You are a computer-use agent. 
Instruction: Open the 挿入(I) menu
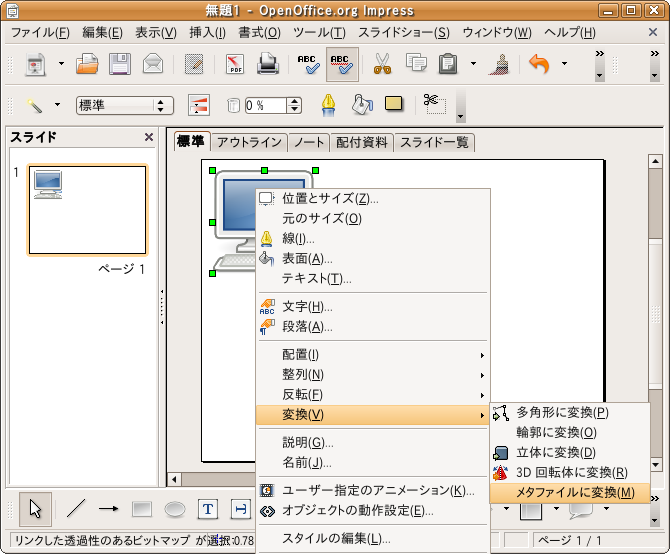(x=208, y=32)
